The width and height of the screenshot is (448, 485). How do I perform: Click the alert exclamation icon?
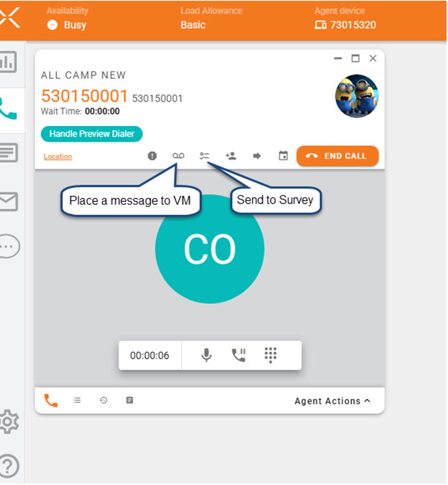152,156
